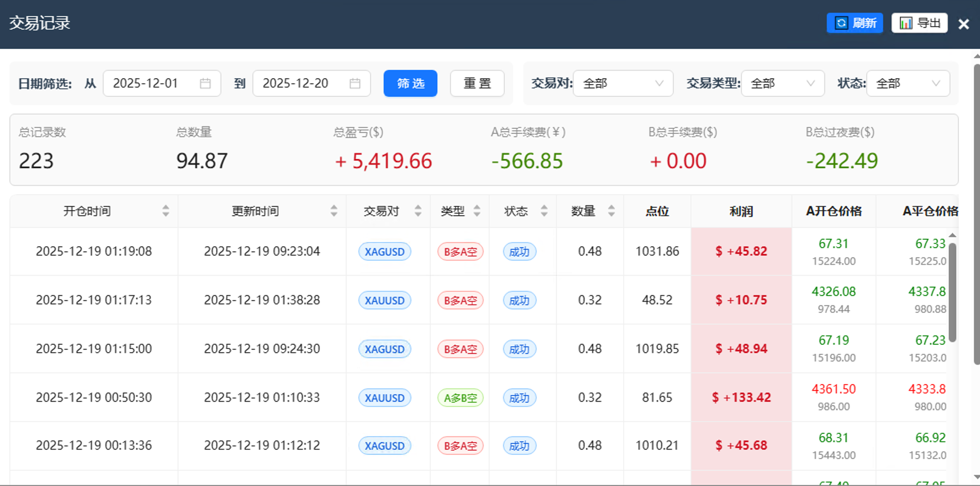This screenshot has height=486, width=980.
Task: Select profit $ +133.42 cell
Action: coord(742,397)
